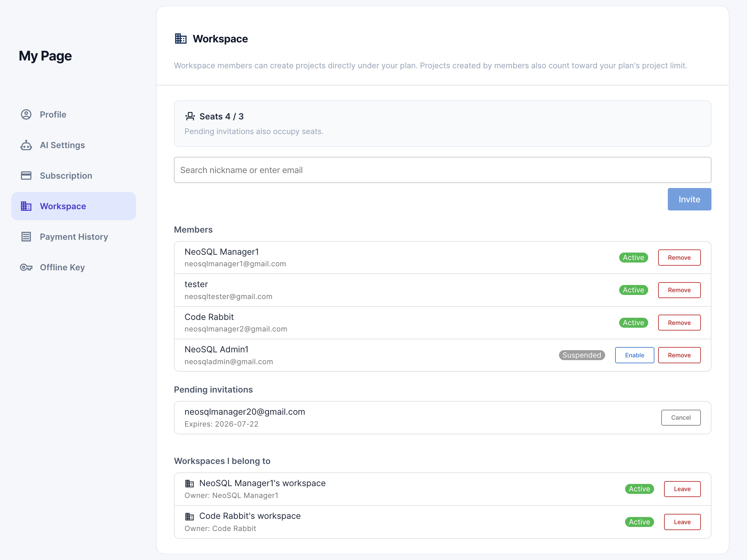This screenshot has width=747, height=560.
Task: Click the Profile user icon in sidebar
Action: click(26, 114)
